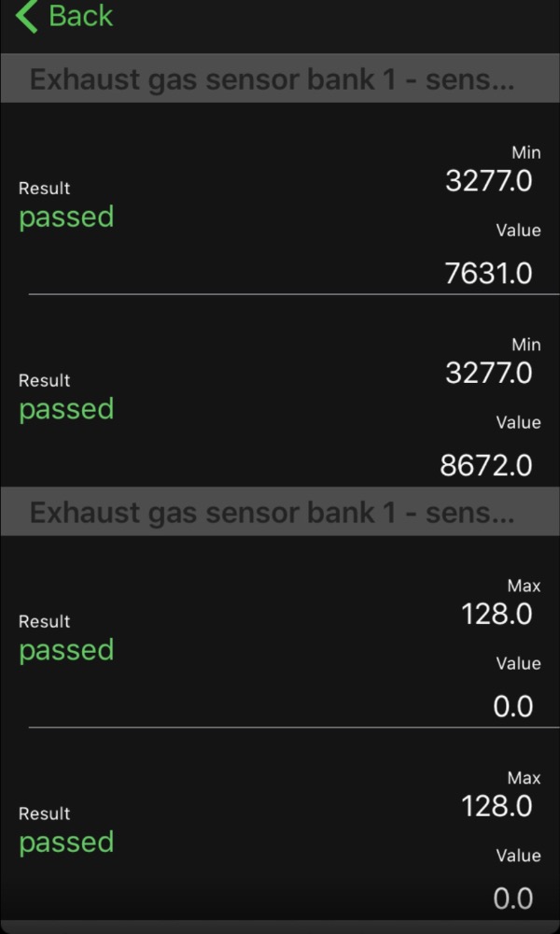Click the Value label above 7631.0

(x=518, y=231)
